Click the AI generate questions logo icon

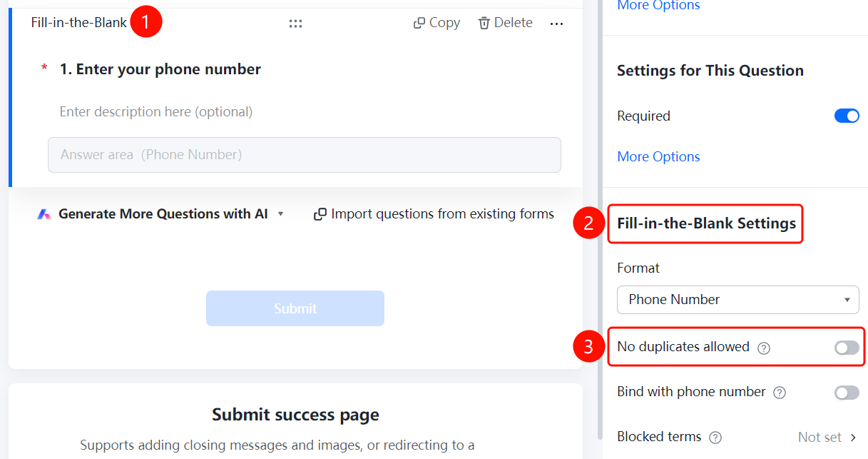(44, 214)
